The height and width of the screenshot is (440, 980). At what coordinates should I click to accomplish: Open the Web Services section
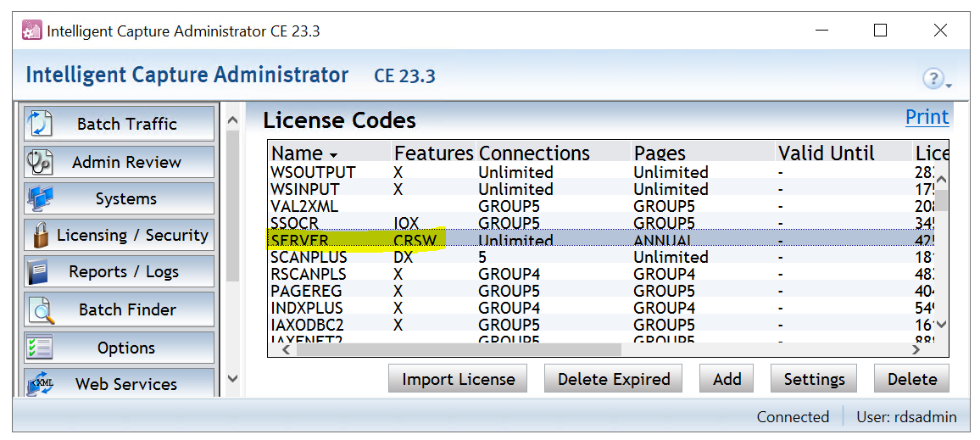point(120,384)
